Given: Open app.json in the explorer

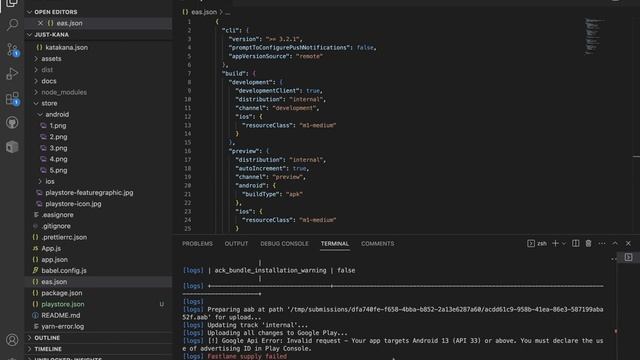Looking at the screenshot, I should tap(54, 260).
